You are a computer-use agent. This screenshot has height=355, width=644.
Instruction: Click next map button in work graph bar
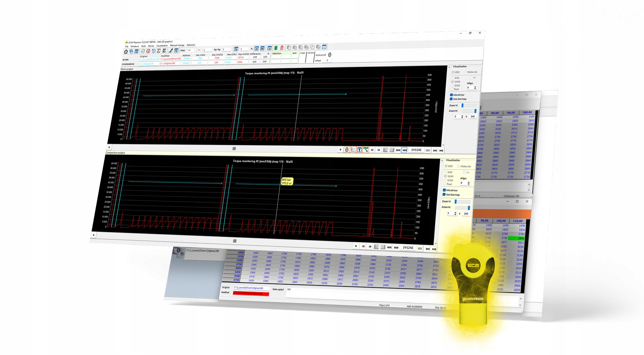click(404, 150)
